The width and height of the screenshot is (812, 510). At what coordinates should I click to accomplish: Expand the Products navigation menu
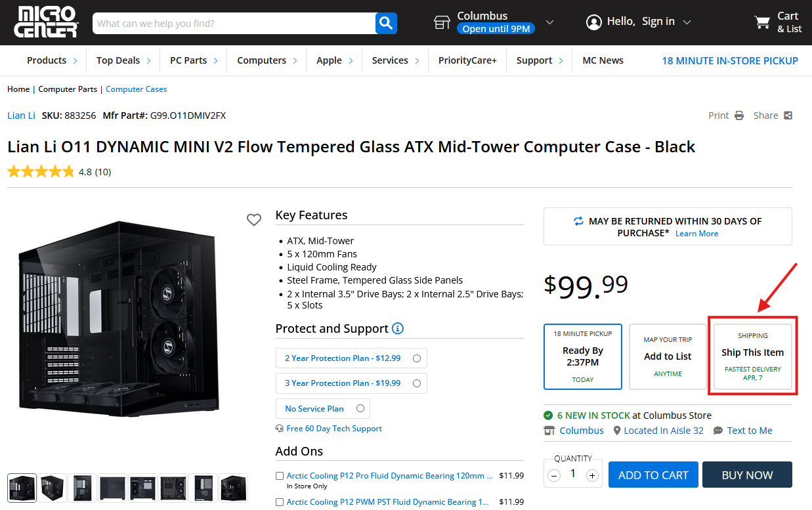pyautogui.click(x=52, y=60)
